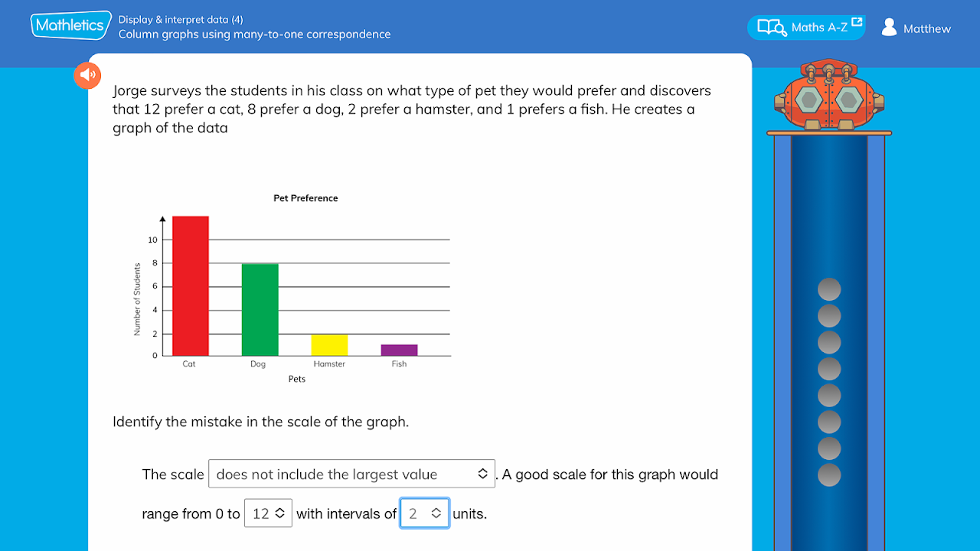Click the bottom grey progress ball
The height and width of the screenshot is (551, 980).
[x=829, y=474]
